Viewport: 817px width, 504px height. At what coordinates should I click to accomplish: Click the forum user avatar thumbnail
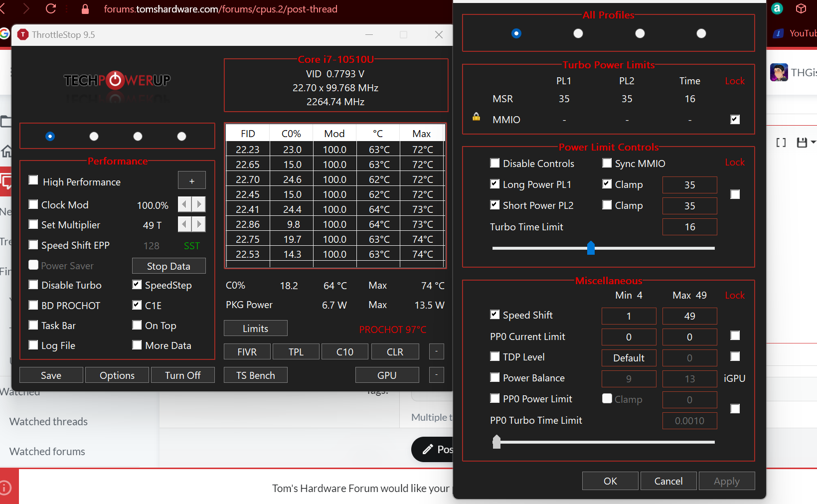pyautogui.click(x=779, y=72)
